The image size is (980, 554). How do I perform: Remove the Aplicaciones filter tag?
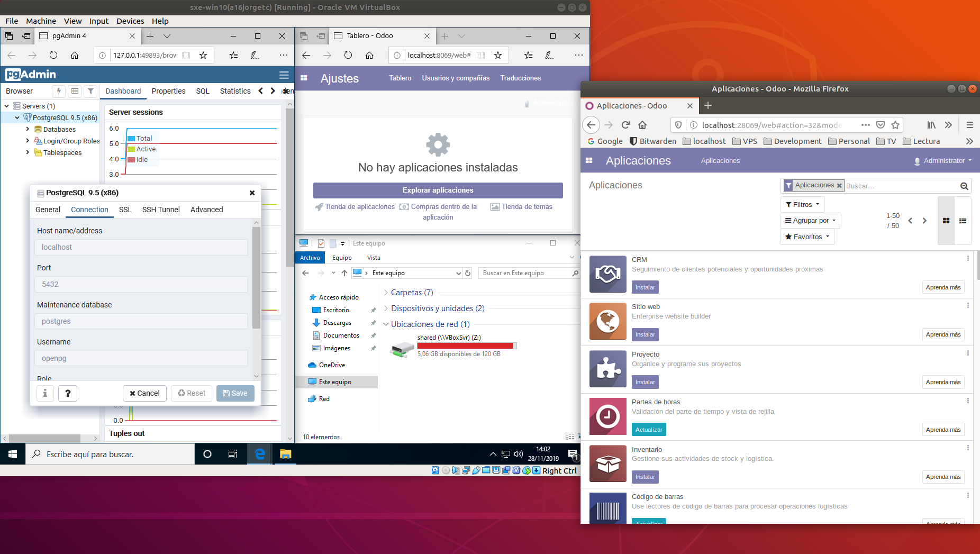(839, 185)
